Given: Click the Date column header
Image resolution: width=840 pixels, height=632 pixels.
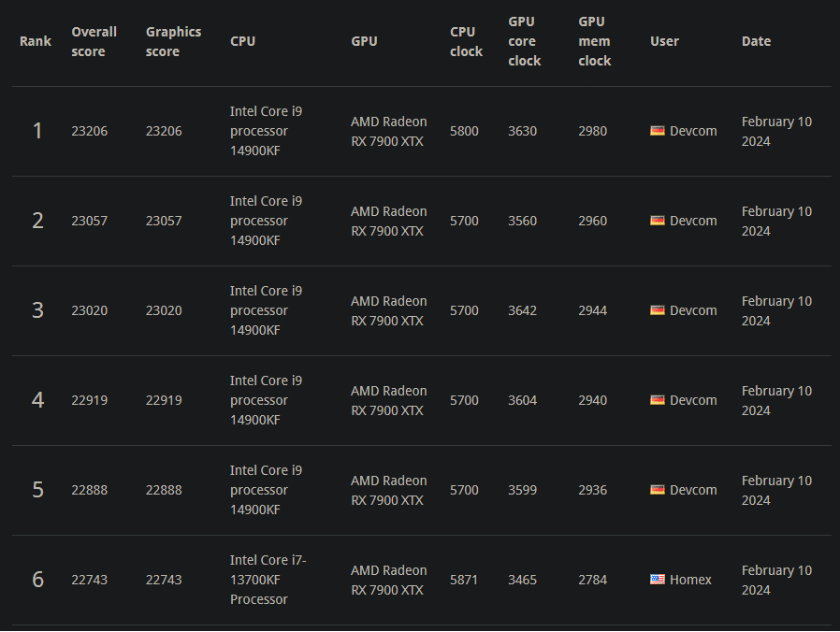Looking at the screenshot, I should 756,41.
